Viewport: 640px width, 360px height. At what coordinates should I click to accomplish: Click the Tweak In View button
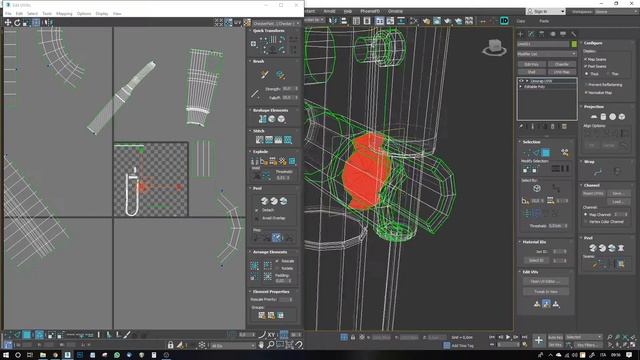pyautogui.click(x=546, y=291)
